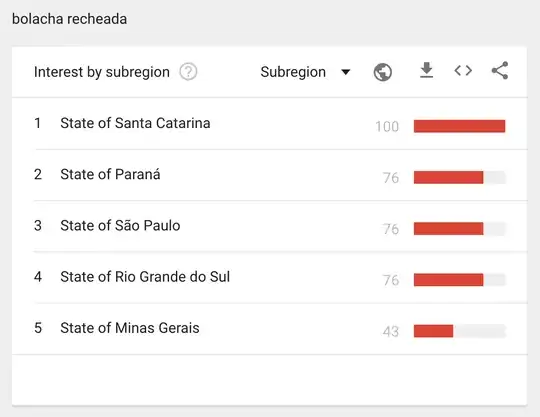Click the share icon
Image resolution: width=540 pixels, height=417 pixels.
pyautogui.click(x=500, y=71)
